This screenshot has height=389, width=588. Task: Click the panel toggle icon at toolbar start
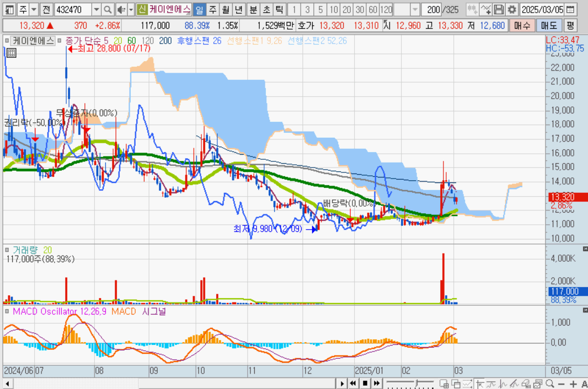(x=9, y=9)
